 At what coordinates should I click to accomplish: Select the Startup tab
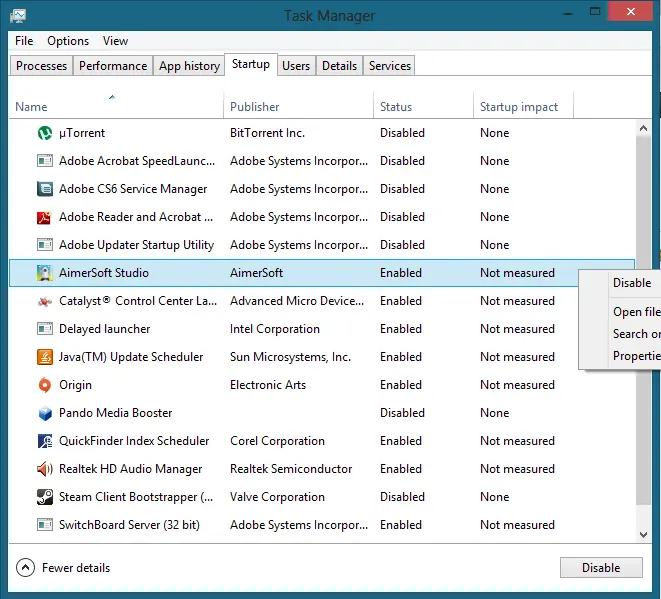251,64
